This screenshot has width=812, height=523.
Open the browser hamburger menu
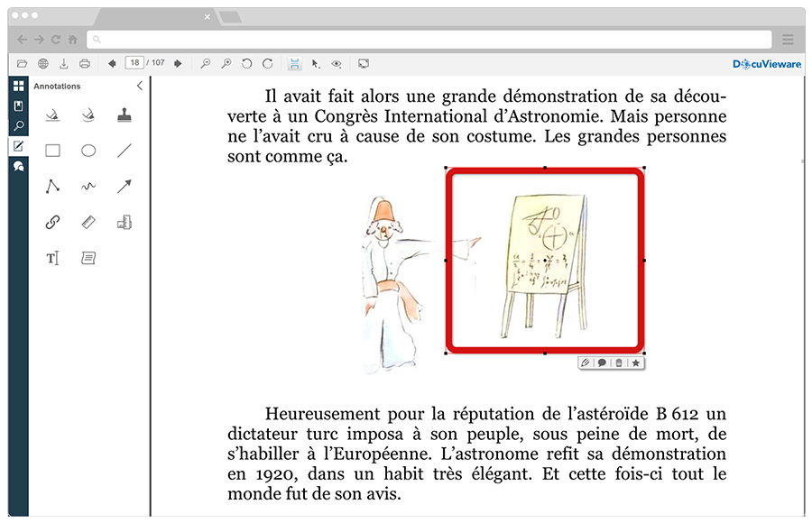(x=788, y=40)
